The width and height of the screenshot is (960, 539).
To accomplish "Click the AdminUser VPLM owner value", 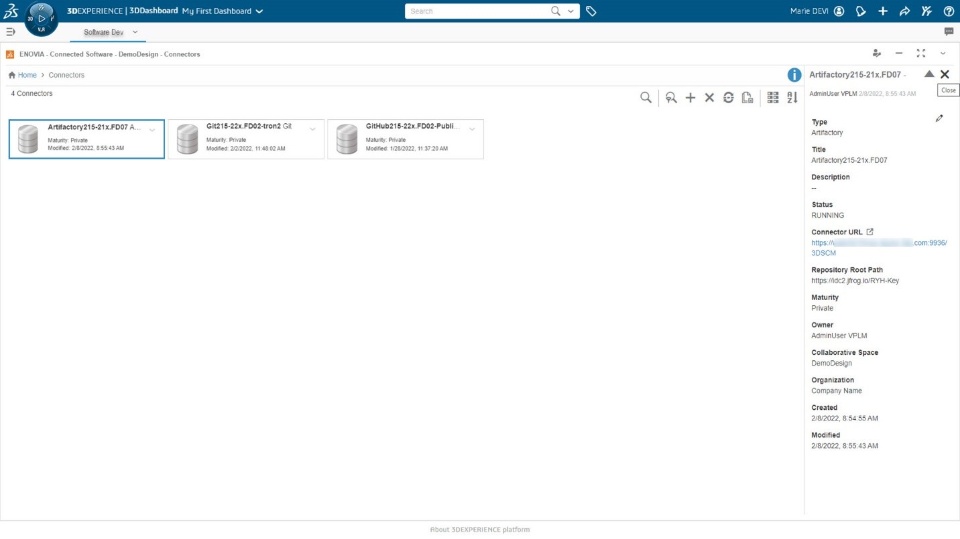I will tap(839, 336).
